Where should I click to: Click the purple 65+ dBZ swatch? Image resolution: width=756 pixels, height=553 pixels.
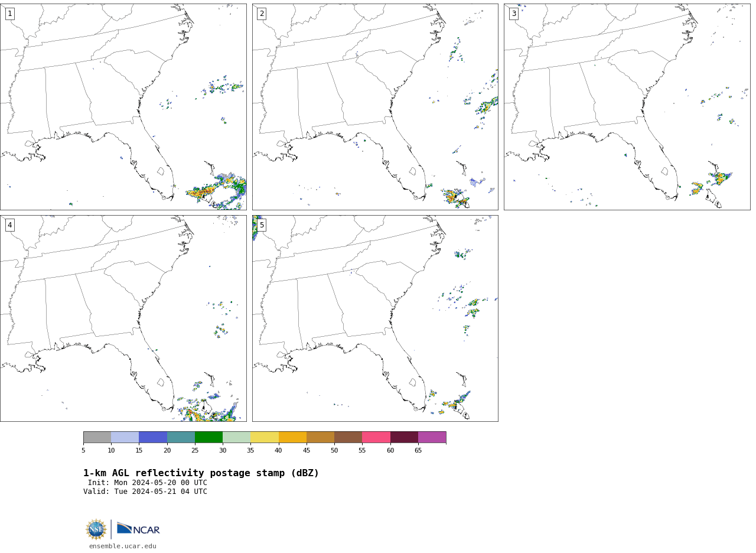click(x=432, y=437)
